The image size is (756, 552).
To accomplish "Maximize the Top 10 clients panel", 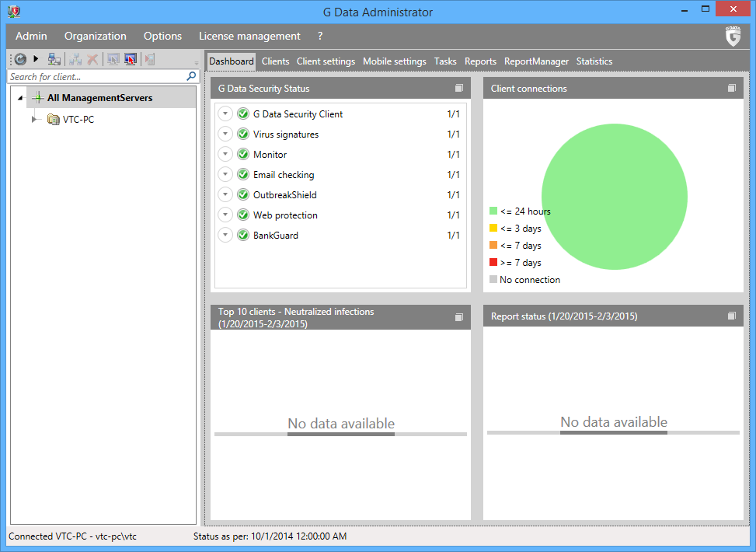I will click(x=459, y=317).
